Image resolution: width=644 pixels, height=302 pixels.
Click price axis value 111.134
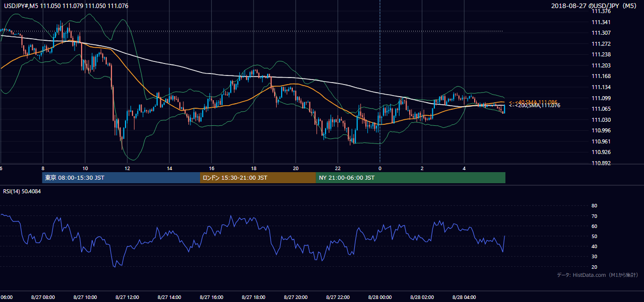(x=602, y=87)
